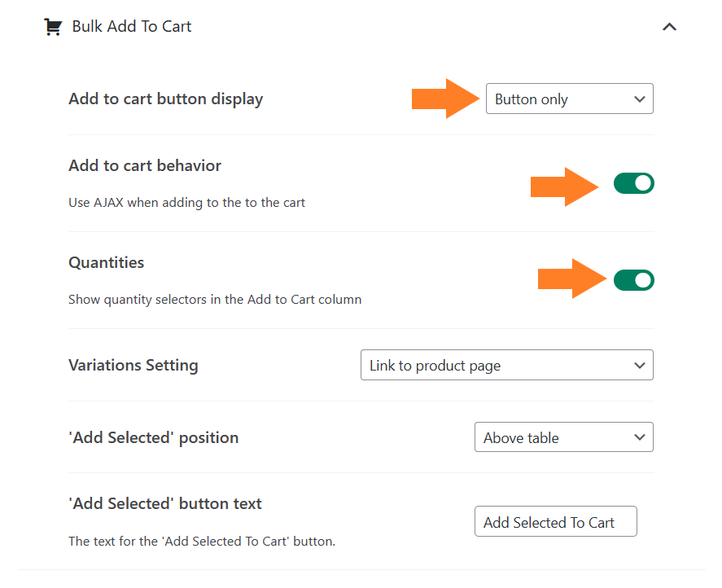Image resolution: width=722 pixels, height=588 pixels.
Task: Open the Add to cart button display dropdown
Action: pos(569,99)
